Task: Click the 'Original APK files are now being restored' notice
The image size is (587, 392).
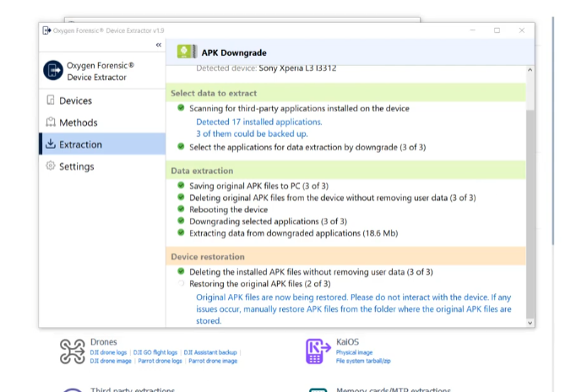Action: tap(354, 309)
